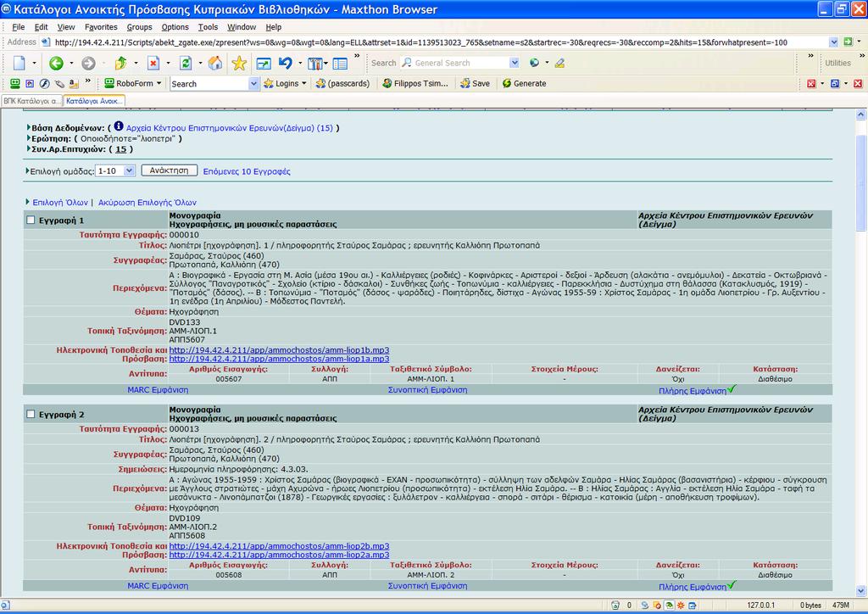Viewport: 868px width, 614px height.
Task: Click the scrollbar up arrow
Action: pyautogui.click(x=861, y=114)
